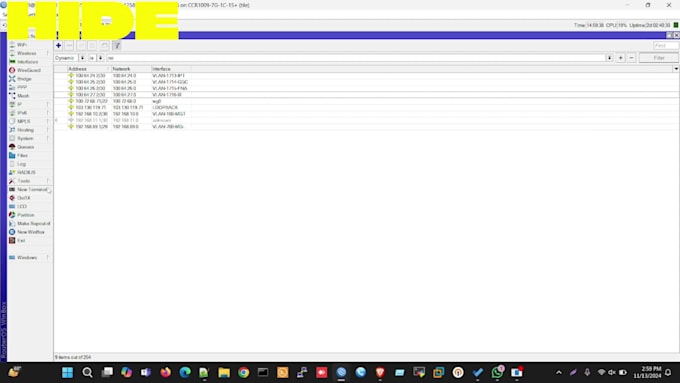Click the blue plus Add button
This screenshot has height=383, width=680.
click(x=59, y=45)
